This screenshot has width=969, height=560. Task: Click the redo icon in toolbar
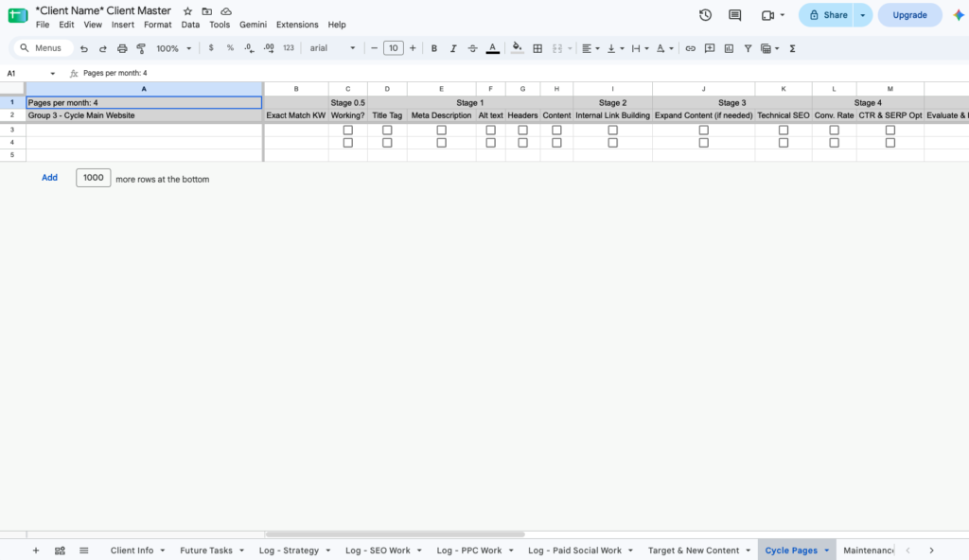(x=103, y=48)
